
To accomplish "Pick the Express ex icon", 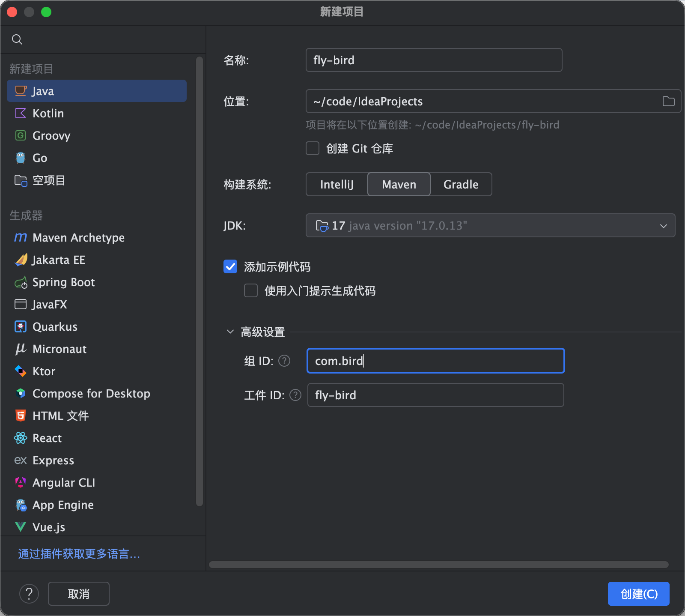I will pyautogui.click(x=21, y=461).
